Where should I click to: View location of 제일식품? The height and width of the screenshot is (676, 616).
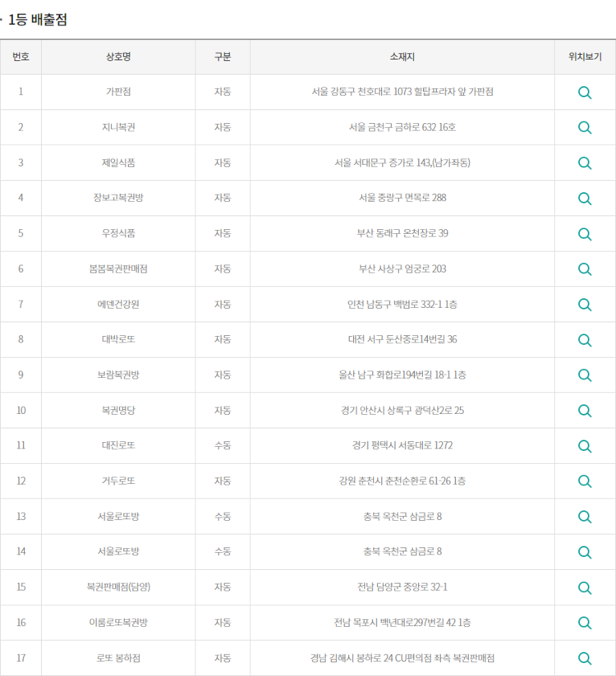tap(585, 163)
